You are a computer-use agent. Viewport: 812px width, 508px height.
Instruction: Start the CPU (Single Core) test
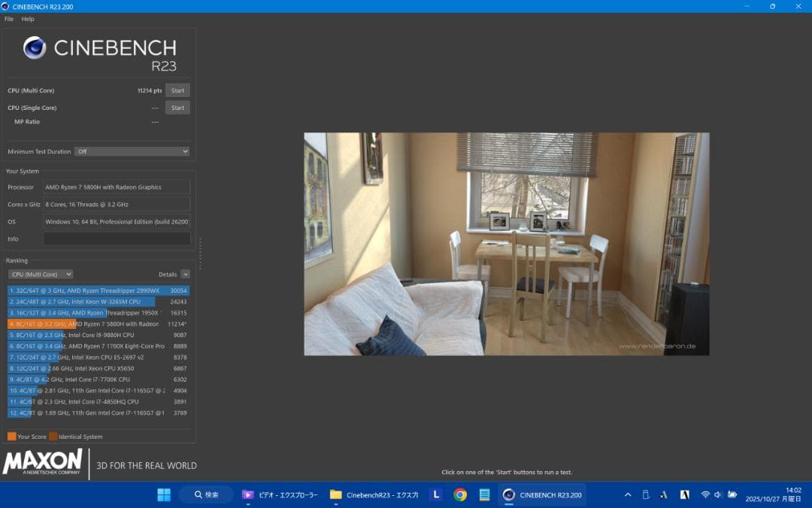(177, 107)
